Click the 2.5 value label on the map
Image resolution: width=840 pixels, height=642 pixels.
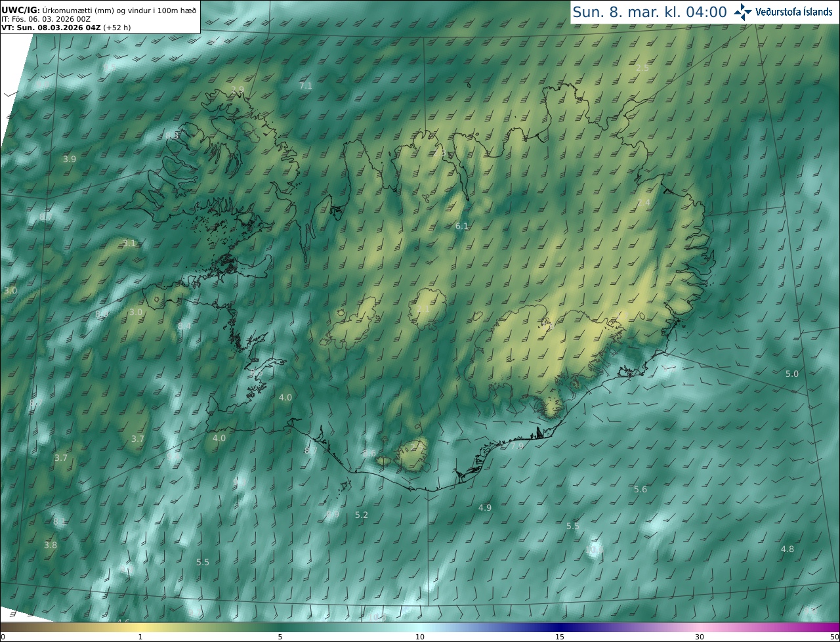642,68
